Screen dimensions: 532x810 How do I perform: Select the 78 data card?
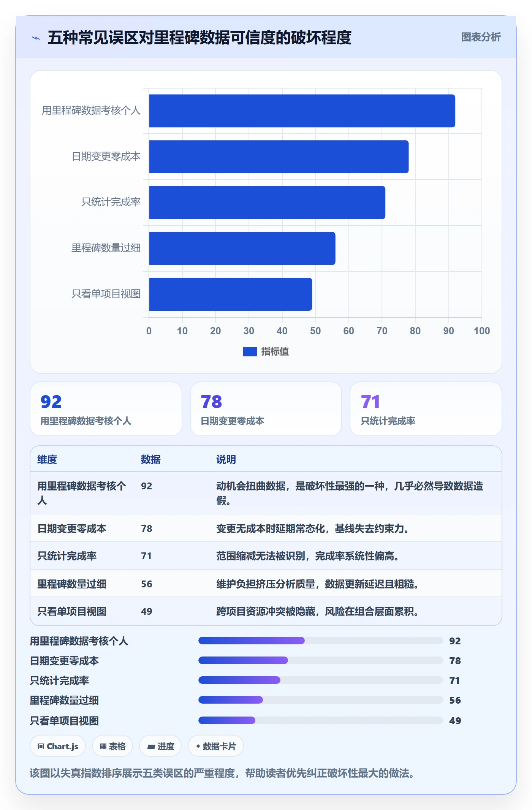(266, 409)
